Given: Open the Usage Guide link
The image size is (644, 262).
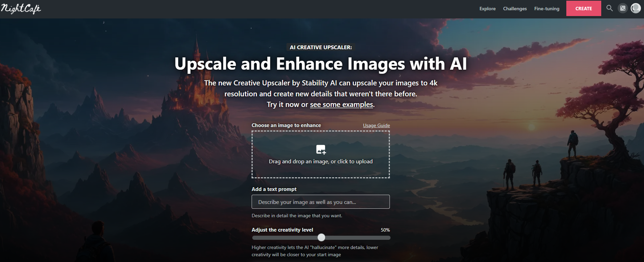Looking at the screenshot, I should coord(376,125).
